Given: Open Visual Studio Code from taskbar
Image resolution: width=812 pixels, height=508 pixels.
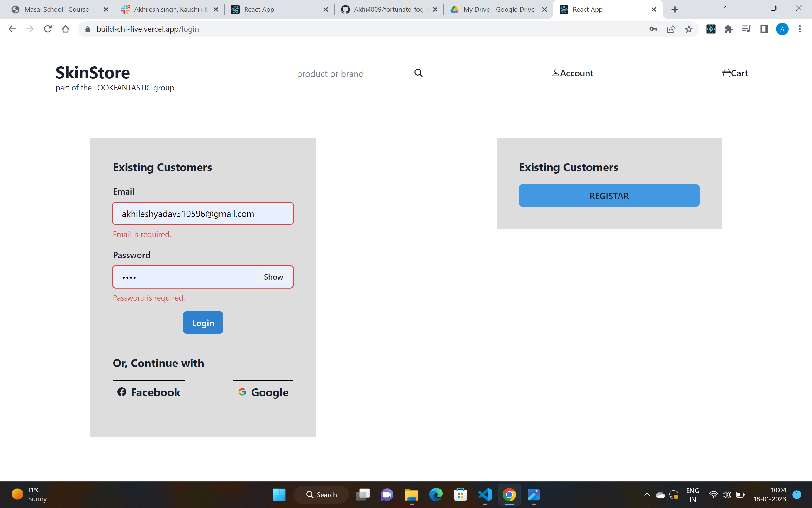Looking at the screenshot, I should click(485, 495).
